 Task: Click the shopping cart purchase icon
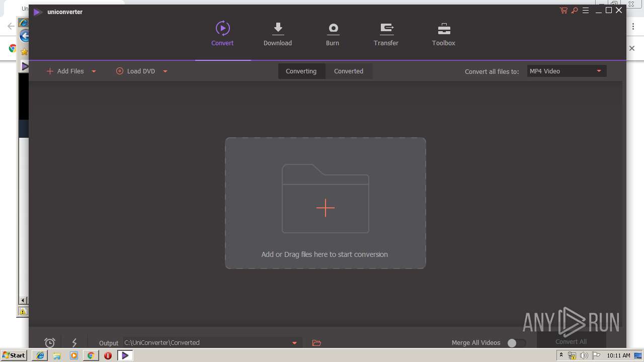(x=563, y=11)
